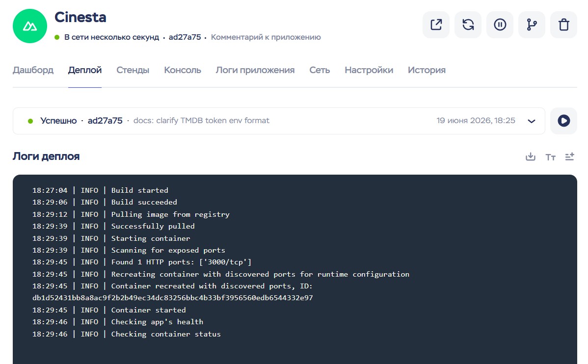Switch to the Дашборд tab
The height and width of the screenshot is (364, 588).
coord(33,70)
